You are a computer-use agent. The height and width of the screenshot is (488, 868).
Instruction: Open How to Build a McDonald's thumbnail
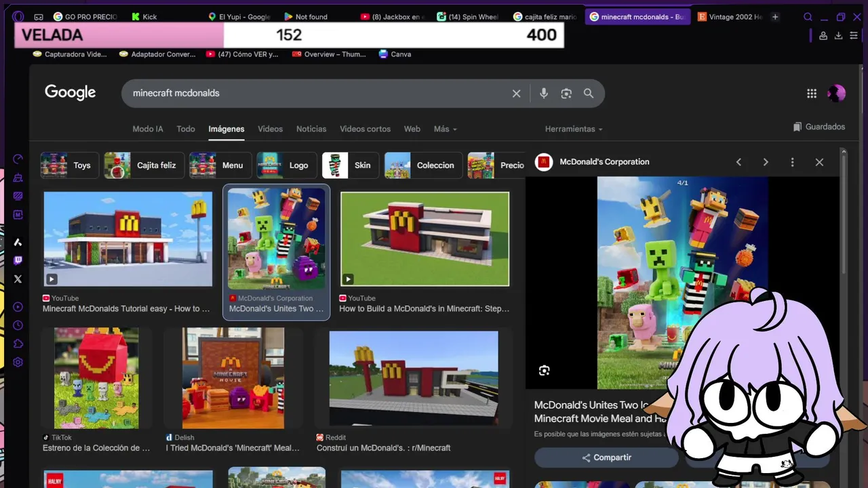coord(425,239)
